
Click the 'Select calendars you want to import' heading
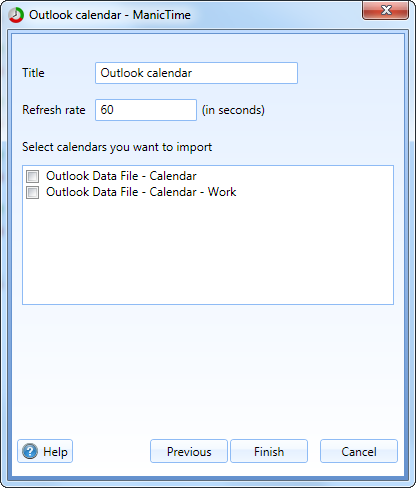117,147
